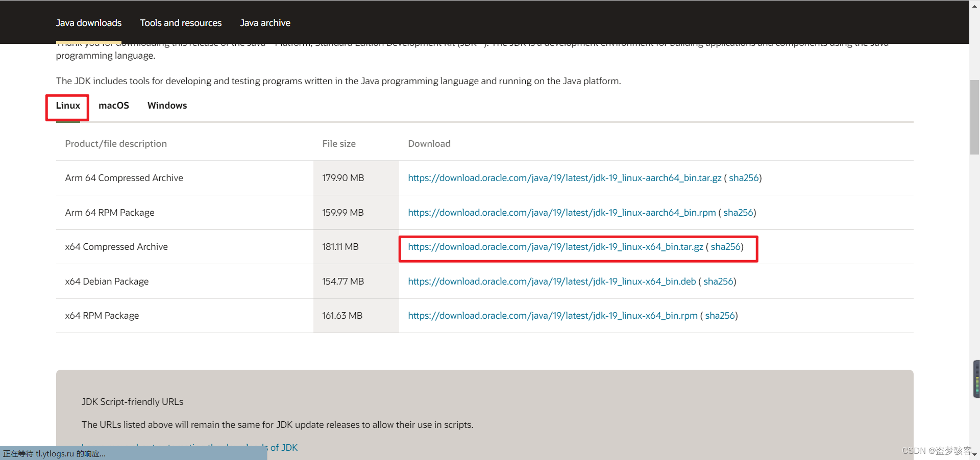The image size is (980, 460).
Task: Switch to the Java archive tab
Action: pyautogui.click(x=265, y=23)
